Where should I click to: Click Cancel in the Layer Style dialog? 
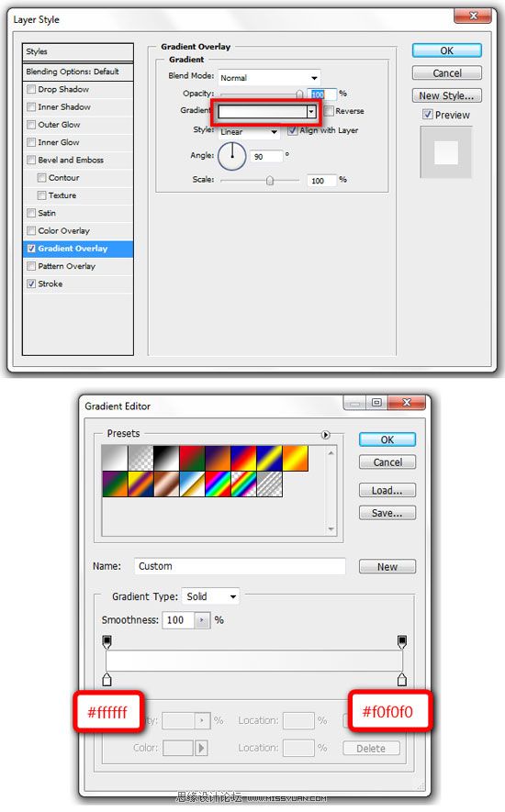click(447, 73)
